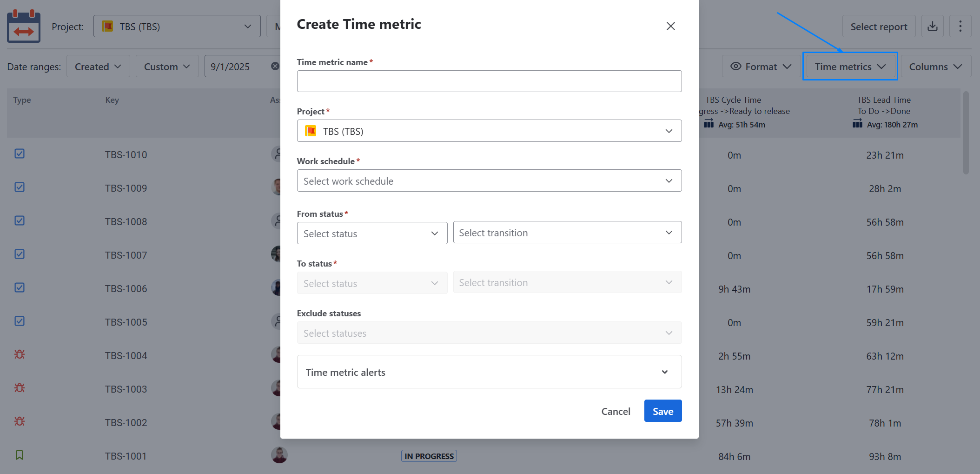Viewport: 980px width, 474px height.
Task: Open the three-dot more options menu
Action: pos(960,27)
